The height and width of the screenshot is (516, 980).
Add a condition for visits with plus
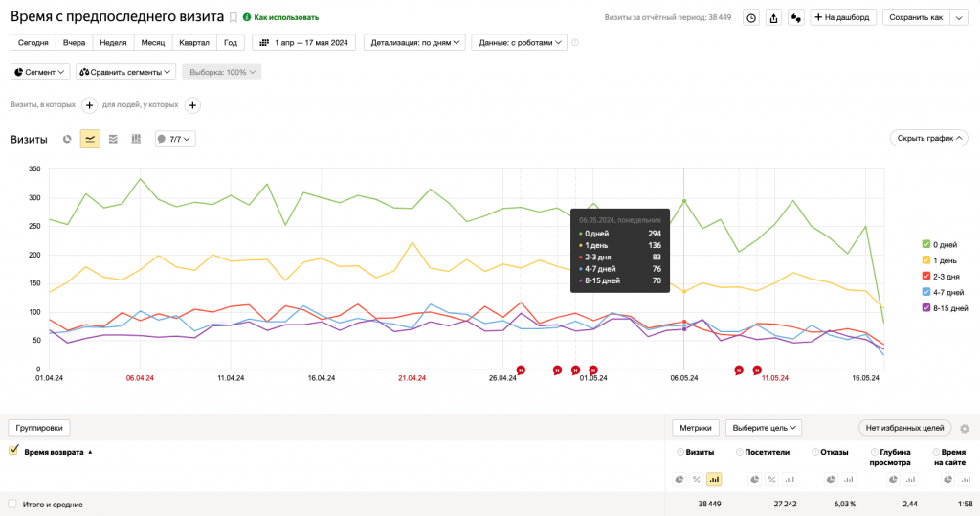click(x=89, y=105)
